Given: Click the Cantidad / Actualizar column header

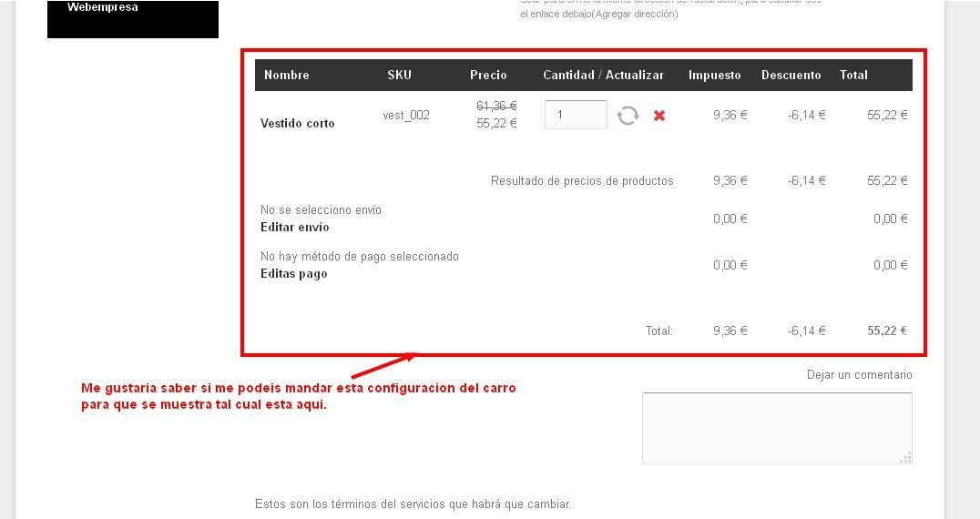Looking at the screenshot, I should [603, 75].
